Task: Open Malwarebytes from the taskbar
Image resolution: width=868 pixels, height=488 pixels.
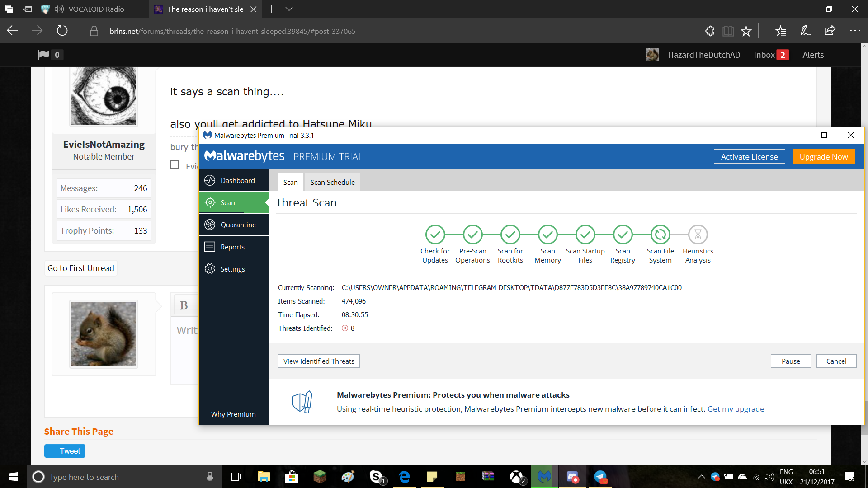Action: coord(544,477)
